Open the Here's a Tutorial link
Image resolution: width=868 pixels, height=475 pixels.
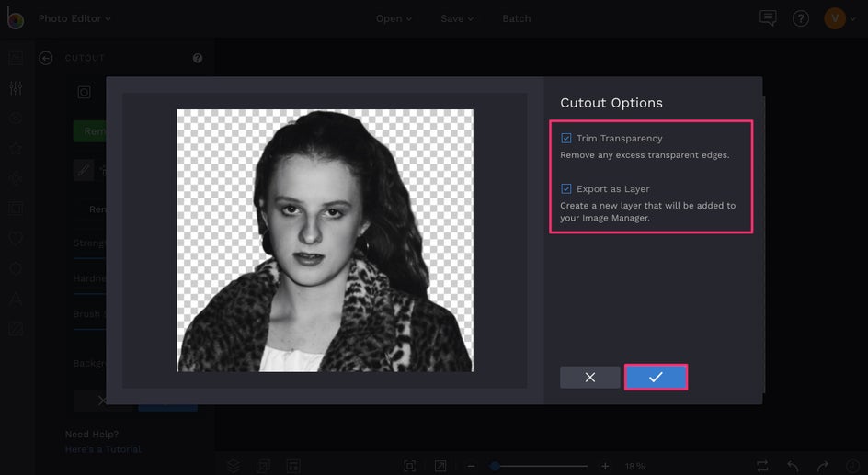pos(103,449)
